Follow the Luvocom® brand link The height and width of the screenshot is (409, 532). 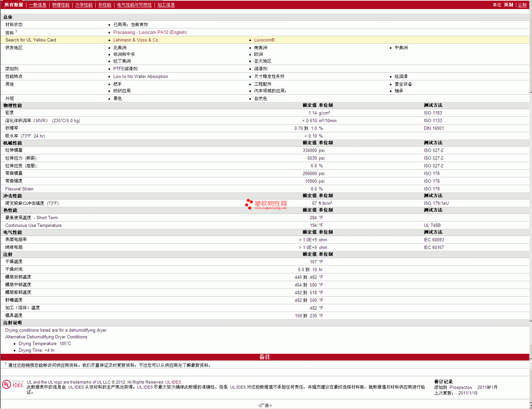click(264, 40)
